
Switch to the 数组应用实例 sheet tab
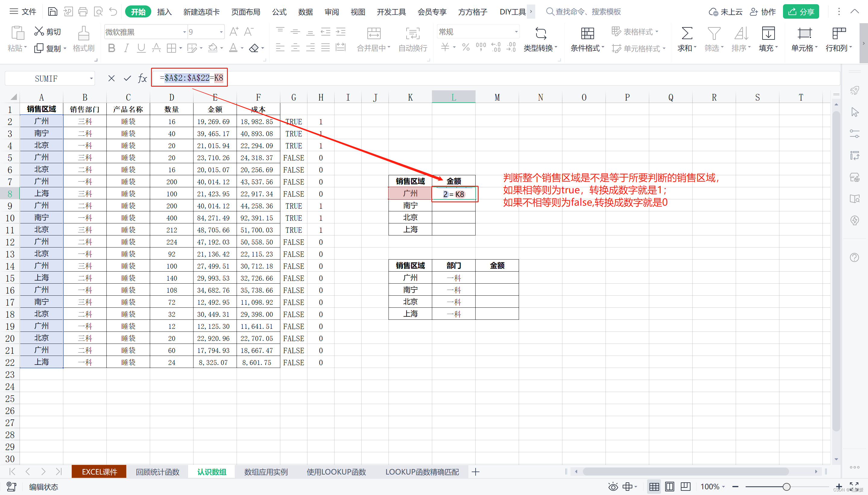266,472
